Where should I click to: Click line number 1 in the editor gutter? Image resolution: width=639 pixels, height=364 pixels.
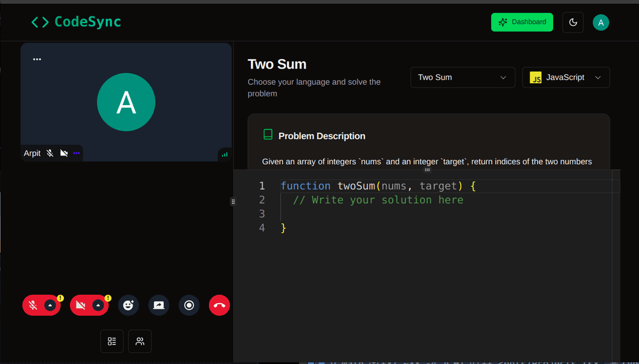[x=262, y=186]
